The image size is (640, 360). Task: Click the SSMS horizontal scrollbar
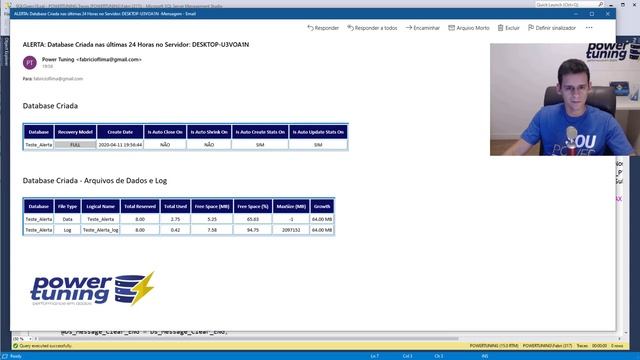pyautogui.click(x=248, y=339)
